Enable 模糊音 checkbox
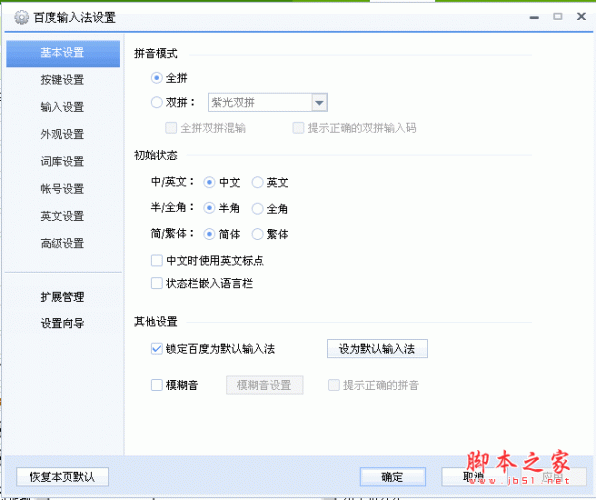Viewport: 596px width, 500px height. click(x=157, y=385)
